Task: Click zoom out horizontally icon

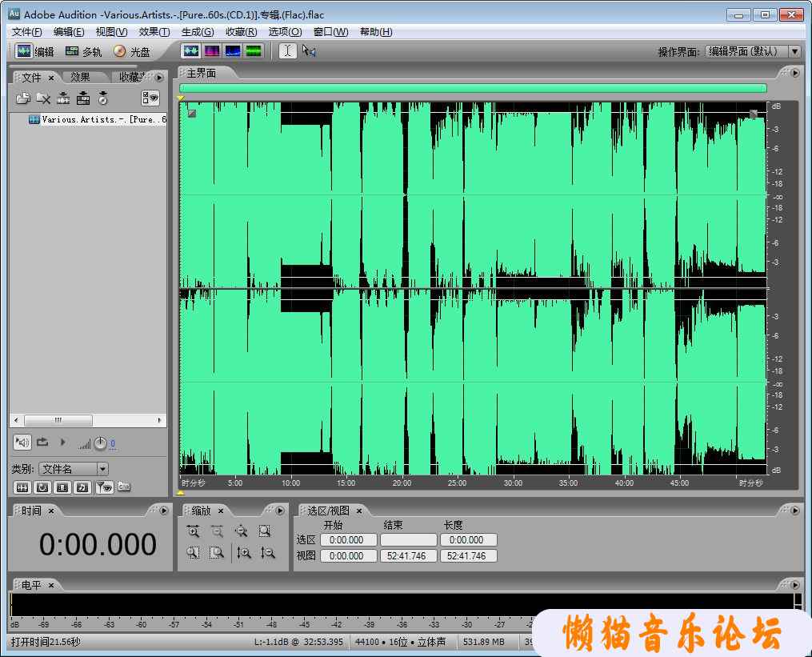Action: click(x=217, y=531)
